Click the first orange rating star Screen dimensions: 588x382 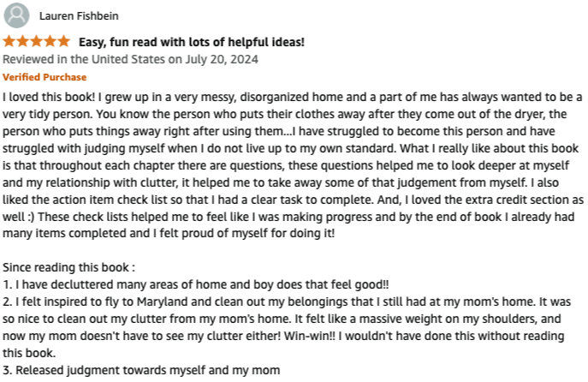coord(9,41)
